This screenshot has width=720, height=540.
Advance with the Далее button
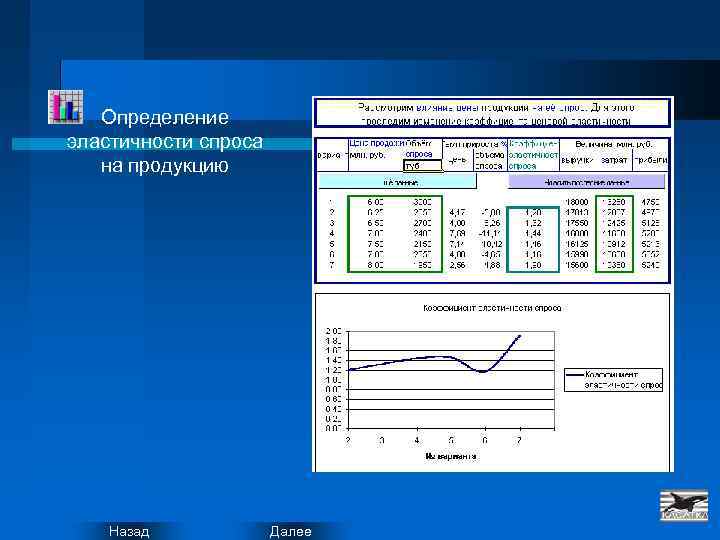click(x=290, y=531)
